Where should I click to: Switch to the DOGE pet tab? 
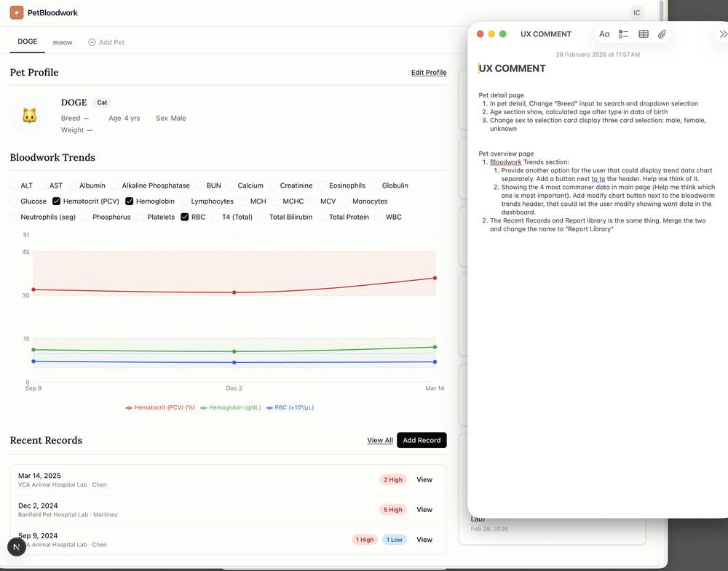click(28, 41)
